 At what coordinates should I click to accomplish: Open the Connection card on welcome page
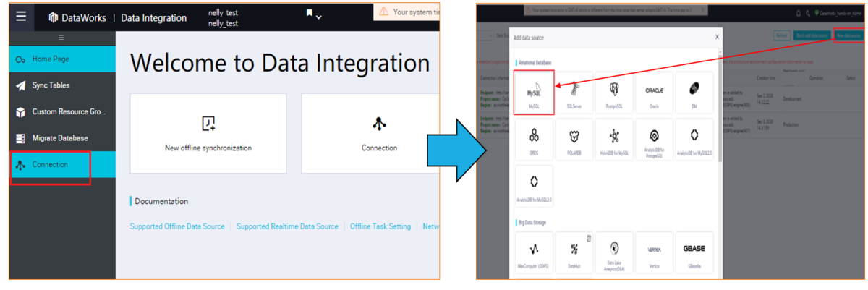(370, 133)
